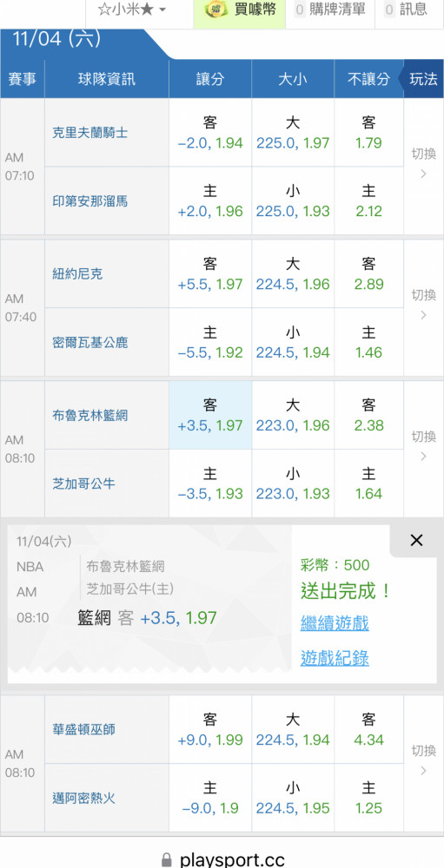Open the 邁阿密熱火 team link

(x=83, y=798)
